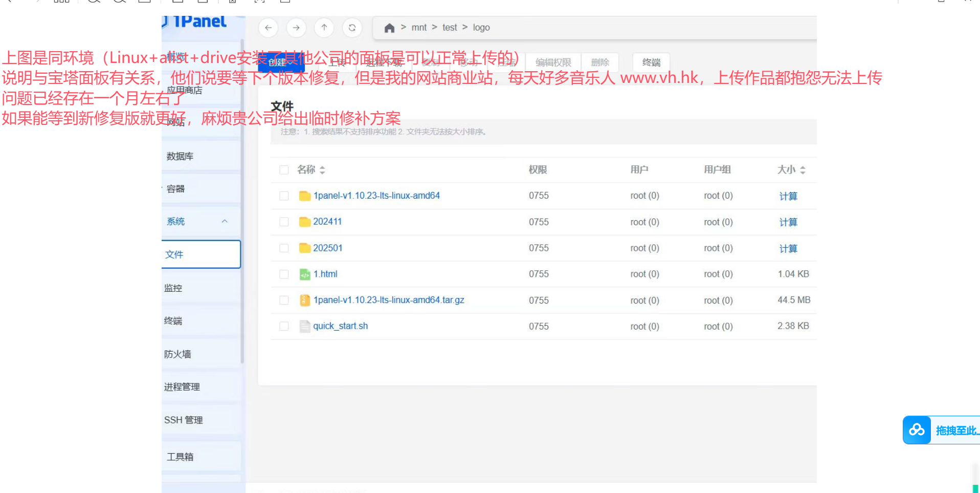Go up to the parent directory
The height and width of the screenshot is (493, 980).
324,28
